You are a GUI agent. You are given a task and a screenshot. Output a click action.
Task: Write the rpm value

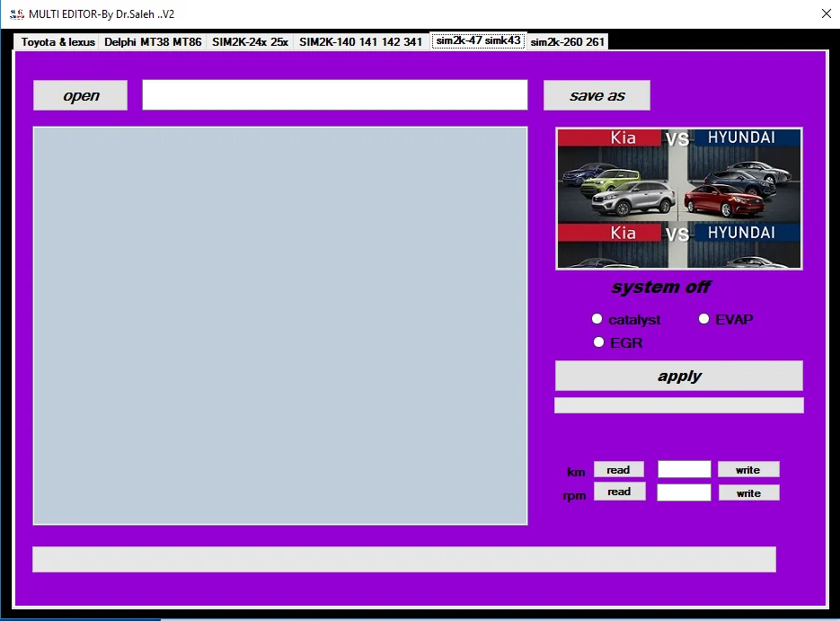point(748,493)
